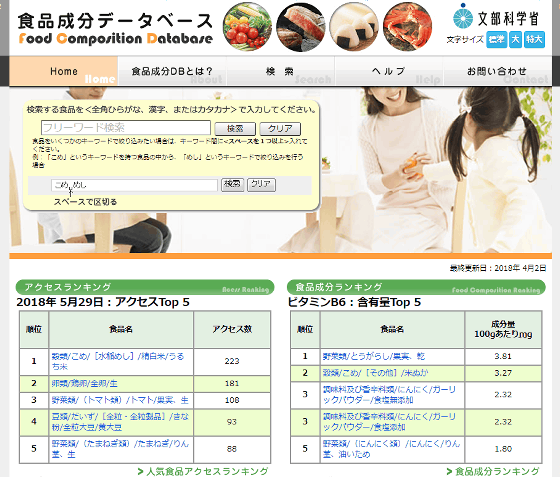Open the ヘルプ navigation tab
The width and height of the screenshot is (560, 477).
click(x=389, y=71)
